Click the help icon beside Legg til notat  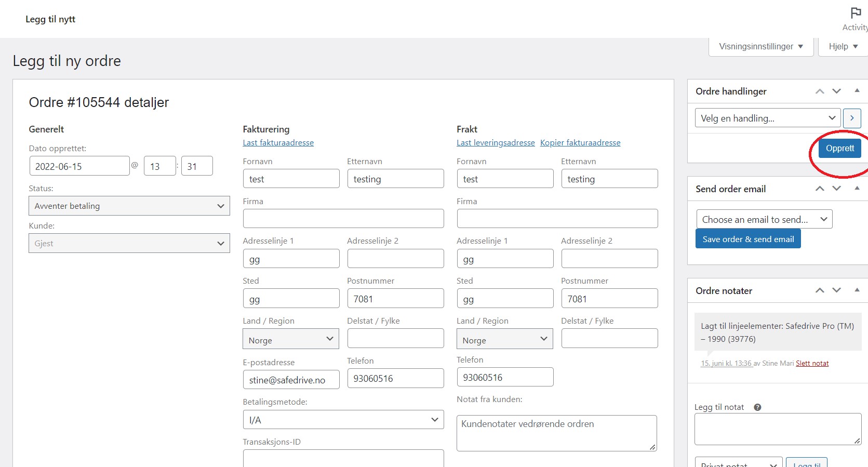[x=757, y=407]
